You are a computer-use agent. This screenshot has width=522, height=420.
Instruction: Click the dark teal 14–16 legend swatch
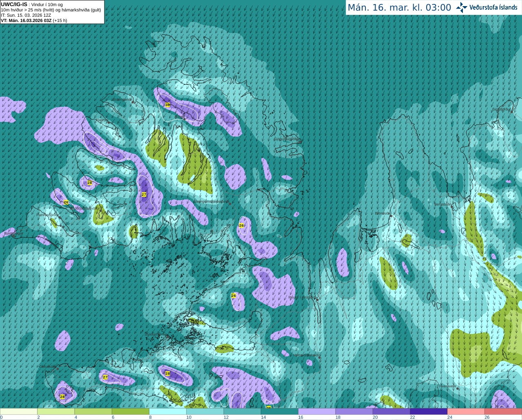click(280, 411)
